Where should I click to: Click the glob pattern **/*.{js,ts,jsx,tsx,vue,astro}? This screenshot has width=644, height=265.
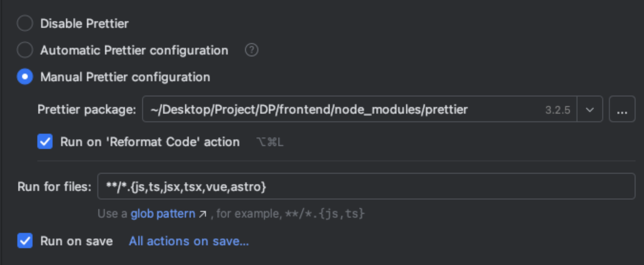point(186,186)
